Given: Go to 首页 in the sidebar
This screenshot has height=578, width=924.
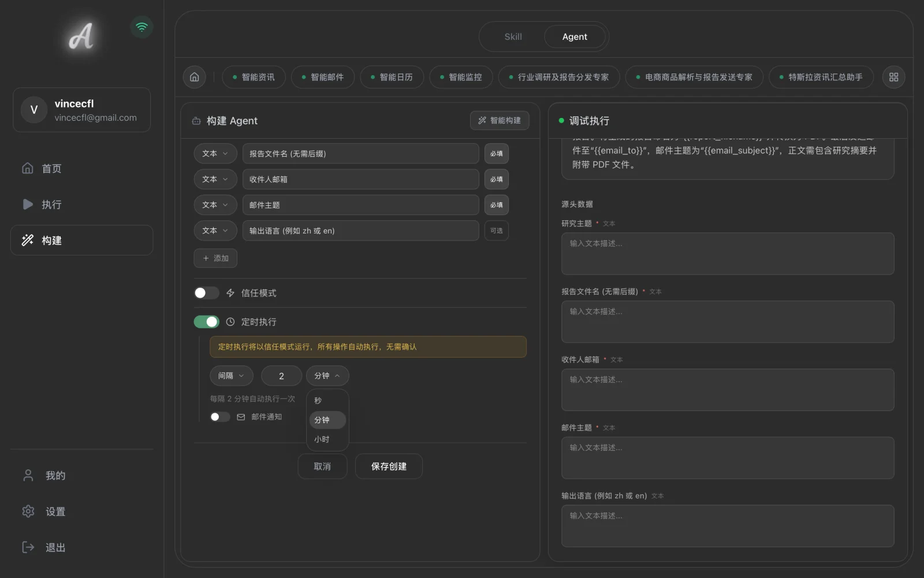Looking at the screenshot, I should tap(81, 168).
